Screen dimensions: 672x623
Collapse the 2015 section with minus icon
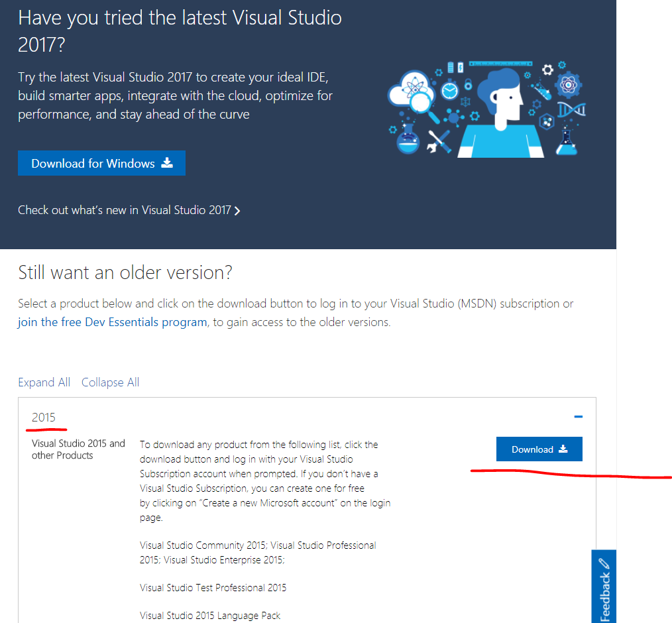click(x=578, y=416)
